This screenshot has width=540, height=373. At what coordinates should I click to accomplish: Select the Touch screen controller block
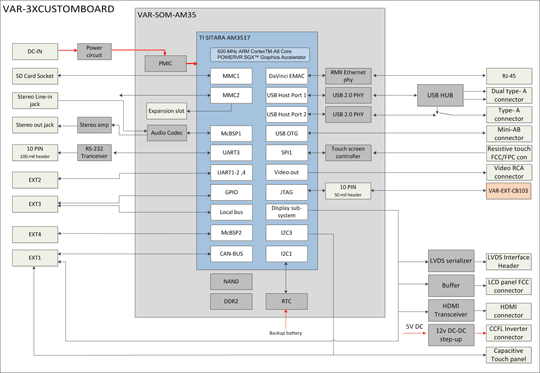click(x=348, y=153)
